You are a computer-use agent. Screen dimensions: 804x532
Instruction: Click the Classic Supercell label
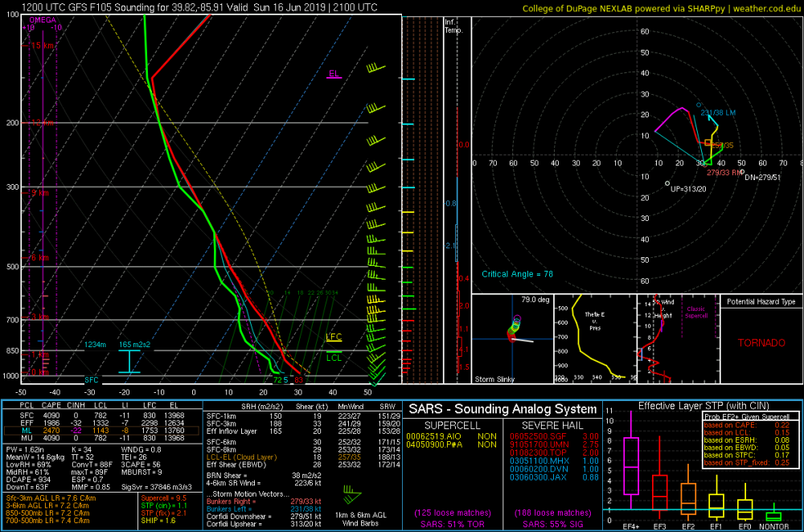click(695, 312)
